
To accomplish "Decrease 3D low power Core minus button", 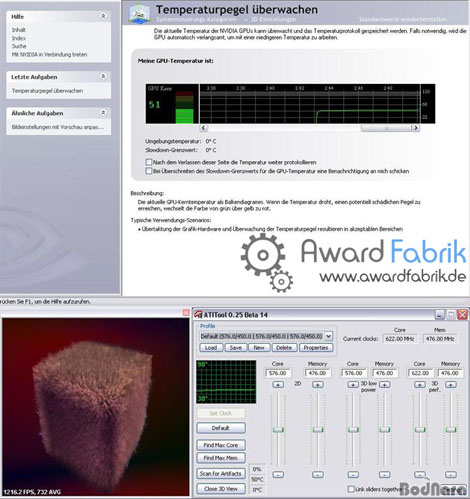I will [353, 474].
